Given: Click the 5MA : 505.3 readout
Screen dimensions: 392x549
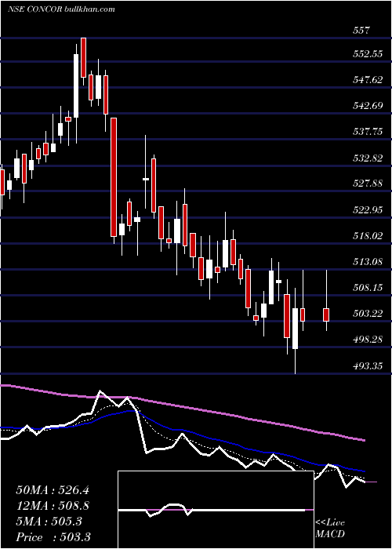Looking at the screenshot, I should click(x=49, y=522).
